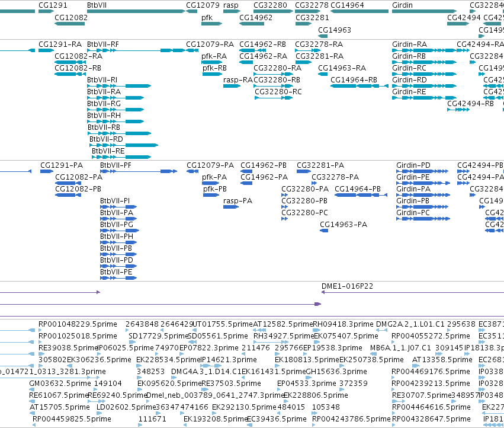Click the CG32280 gene label
Image resolution: width=504 pixels, height=428 pixels.
point(270,5)
